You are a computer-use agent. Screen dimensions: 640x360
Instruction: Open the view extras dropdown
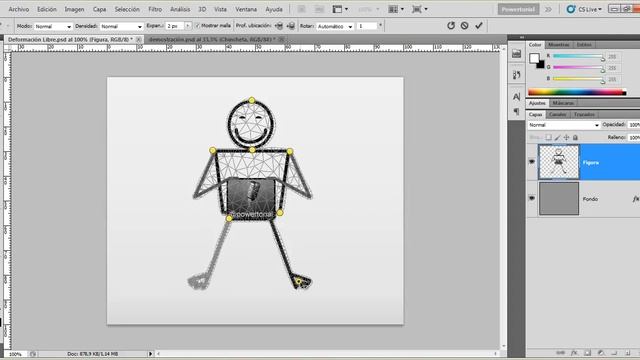340,9
